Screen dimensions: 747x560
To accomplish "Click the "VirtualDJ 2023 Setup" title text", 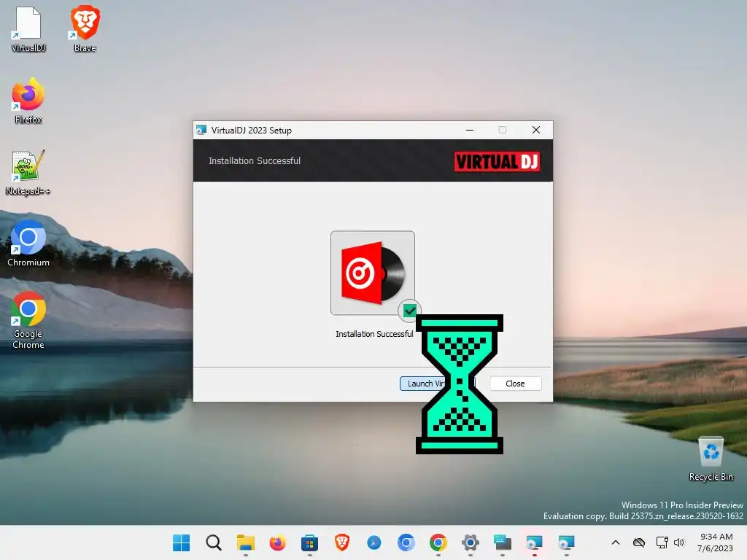I will coord(252,130).
